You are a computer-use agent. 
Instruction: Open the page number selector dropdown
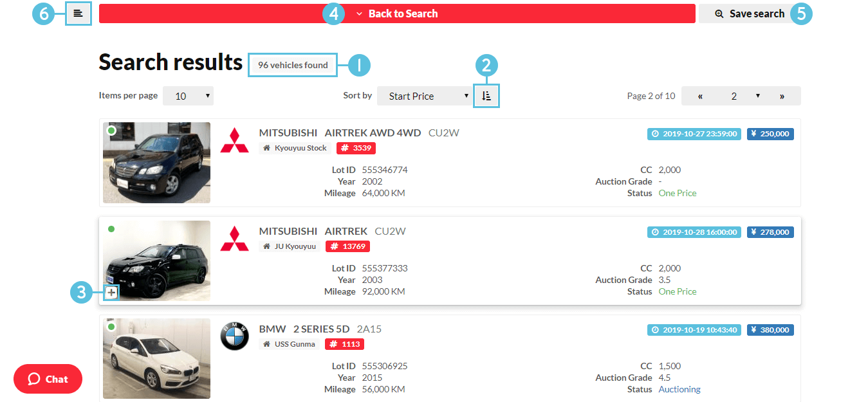pos(741,96)
